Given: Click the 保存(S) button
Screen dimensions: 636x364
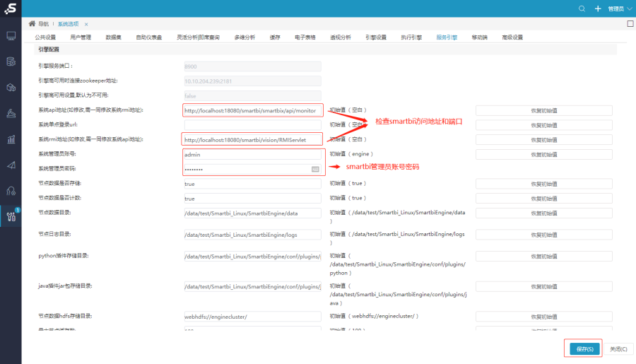Looking at the screenshot, I should (584, 349).
